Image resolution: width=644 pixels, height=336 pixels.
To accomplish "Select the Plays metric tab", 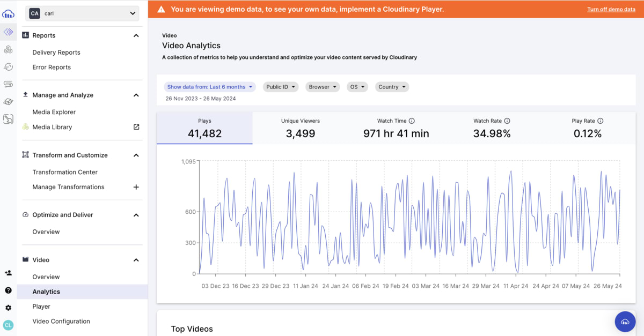I will click(x=204, y=128).
